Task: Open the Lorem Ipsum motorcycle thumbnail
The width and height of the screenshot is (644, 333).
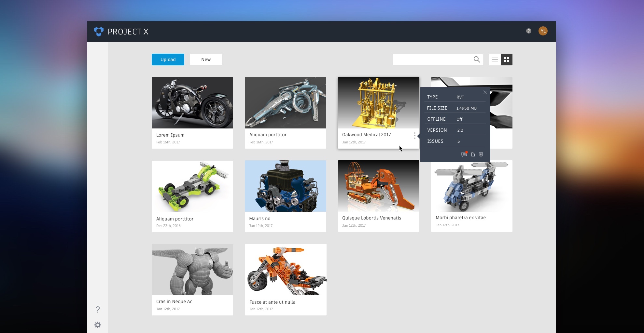Action: [192, 103]
